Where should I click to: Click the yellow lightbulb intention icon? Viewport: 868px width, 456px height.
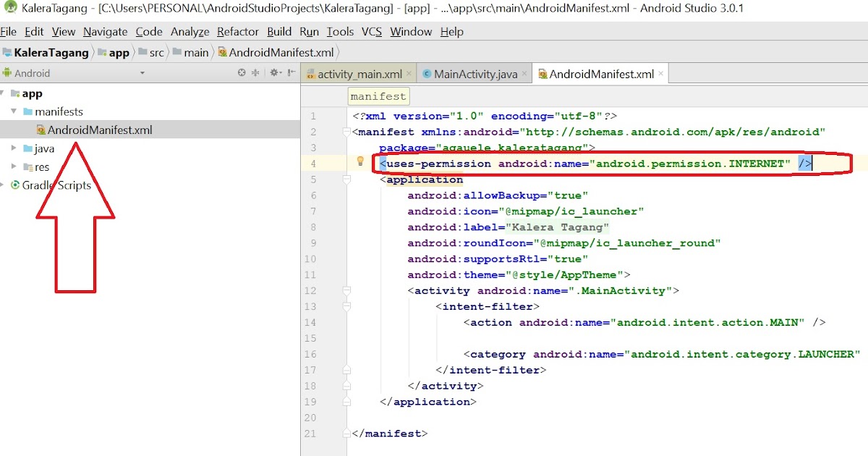(359, 161)
